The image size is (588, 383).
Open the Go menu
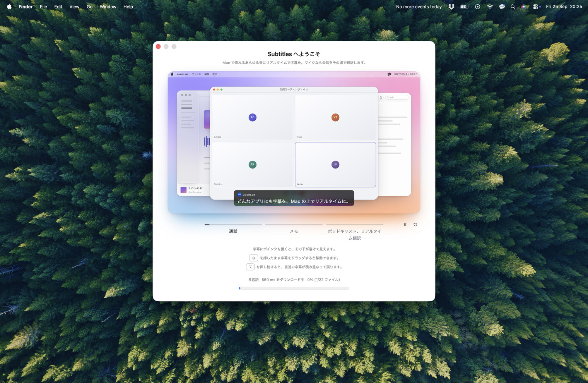[90, 7]
